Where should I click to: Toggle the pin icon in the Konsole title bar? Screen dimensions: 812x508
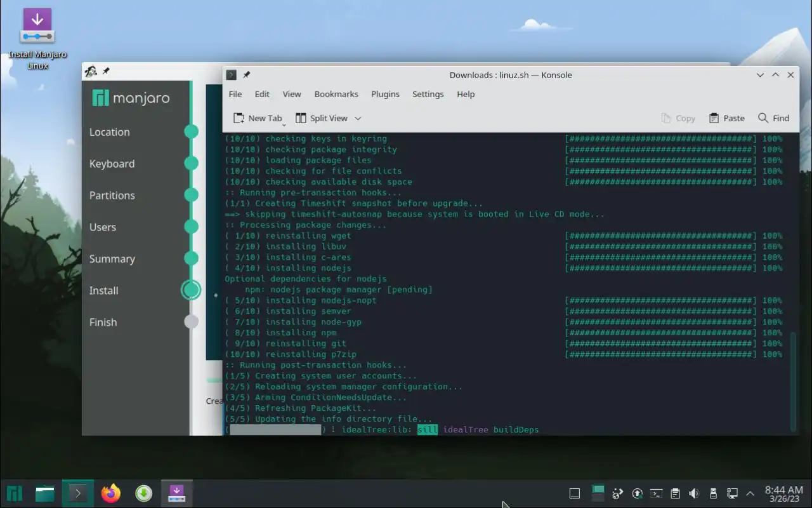(246, 75)
